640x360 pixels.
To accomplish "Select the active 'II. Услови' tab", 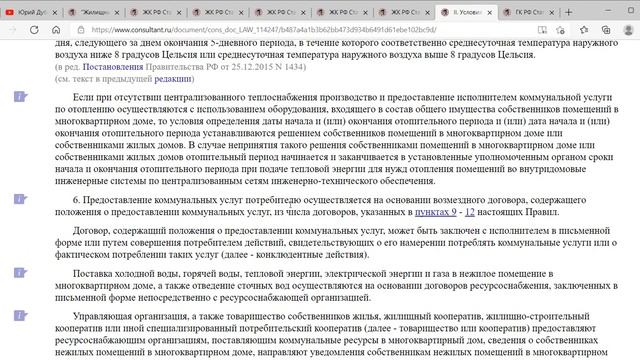I will coord(467,12).
